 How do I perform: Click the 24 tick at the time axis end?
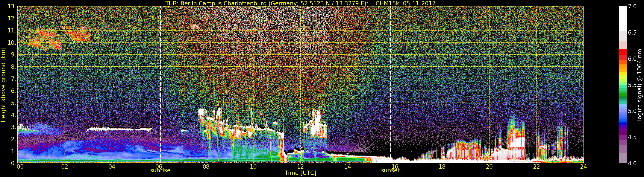[x=583, y=167]
